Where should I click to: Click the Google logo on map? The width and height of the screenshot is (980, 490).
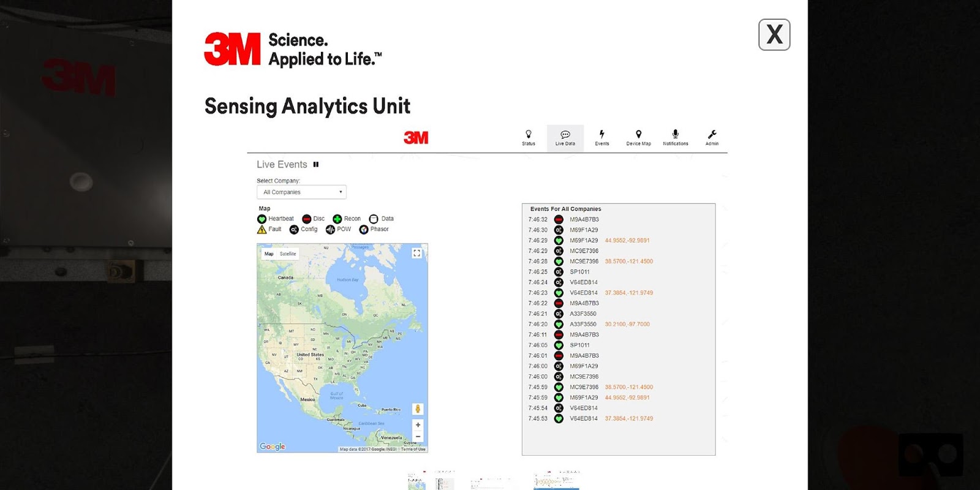pos(273,447)
